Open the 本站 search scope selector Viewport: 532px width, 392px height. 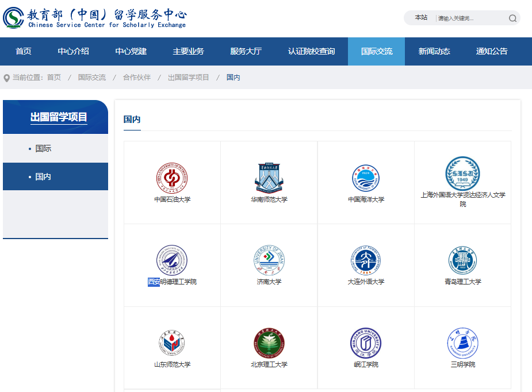[421, 18]
